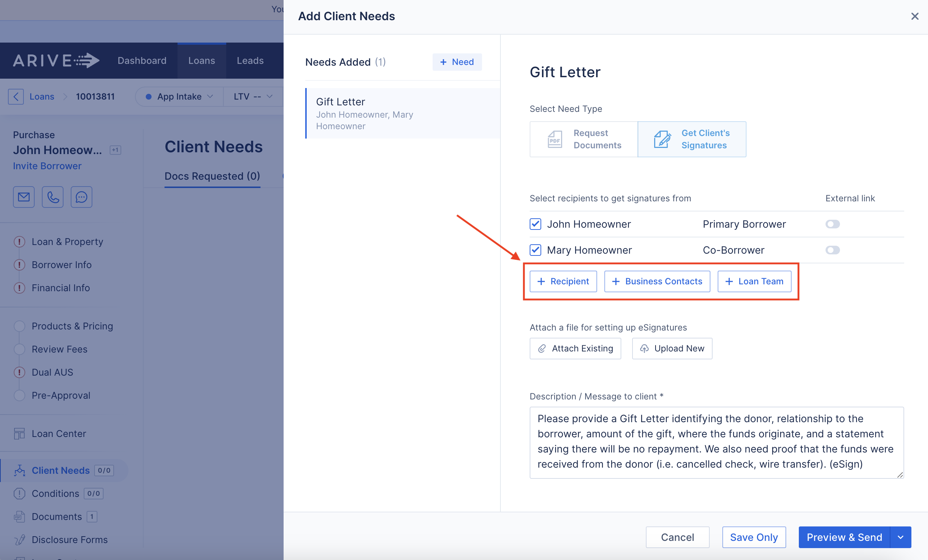Screen dimensions: 928x560
Task: Click the phone call icon
Action: pos(53,197)
